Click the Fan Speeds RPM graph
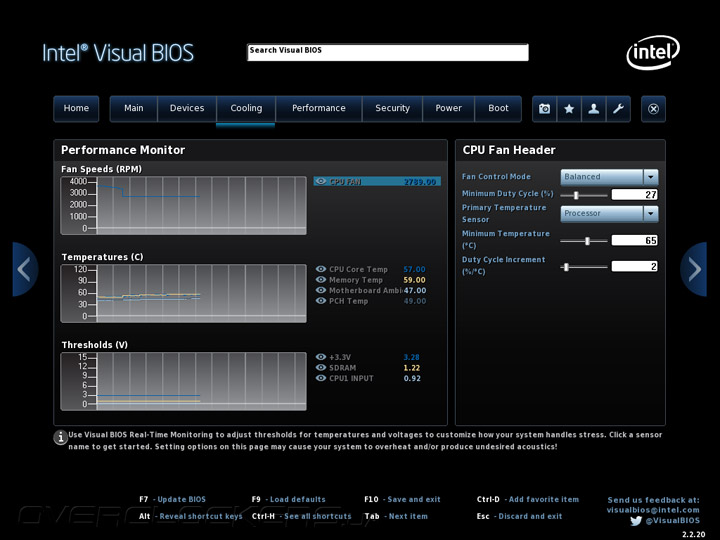The height and width of the screenshot is (540, 720). (x=184, y=205)
